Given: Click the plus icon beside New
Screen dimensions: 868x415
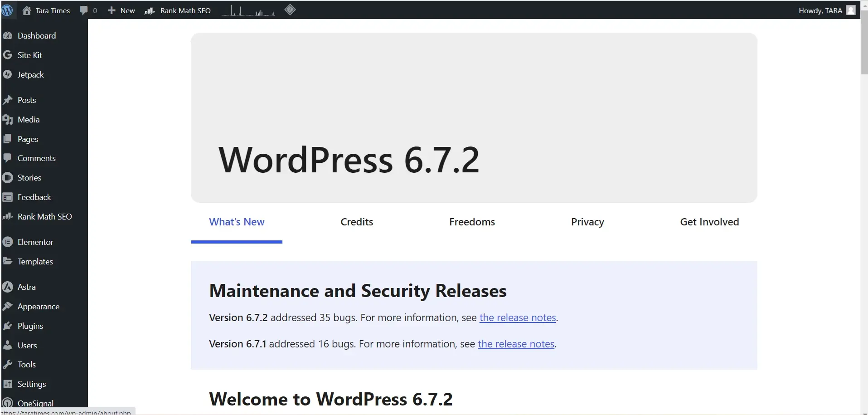Looking at the screenshot, I should 112,10.
